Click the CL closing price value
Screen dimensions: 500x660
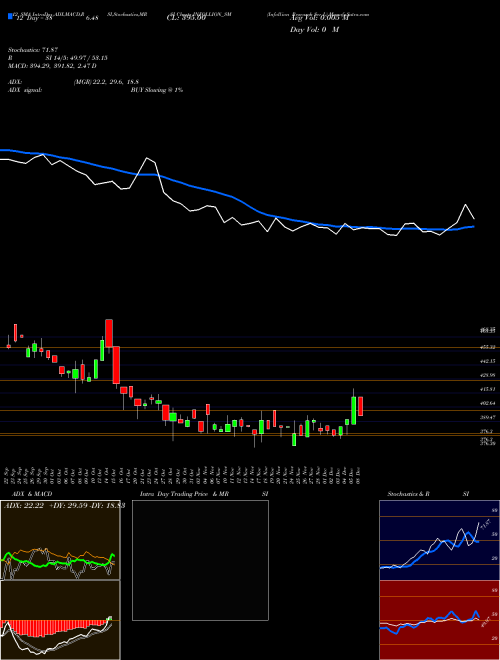click(x=188, y=18)
